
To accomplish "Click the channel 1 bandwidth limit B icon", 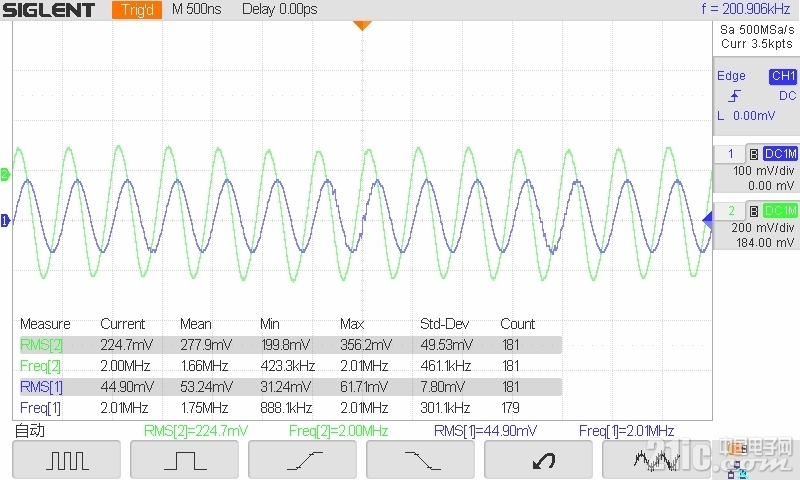I will (754, 154).
